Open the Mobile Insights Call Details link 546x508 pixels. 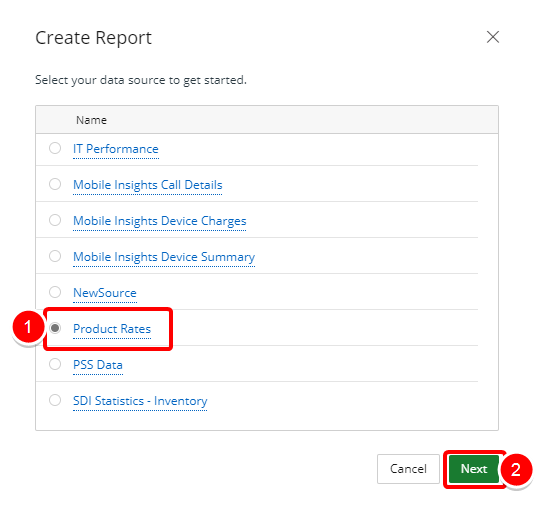pyautogui.click(x=148, y=185)
